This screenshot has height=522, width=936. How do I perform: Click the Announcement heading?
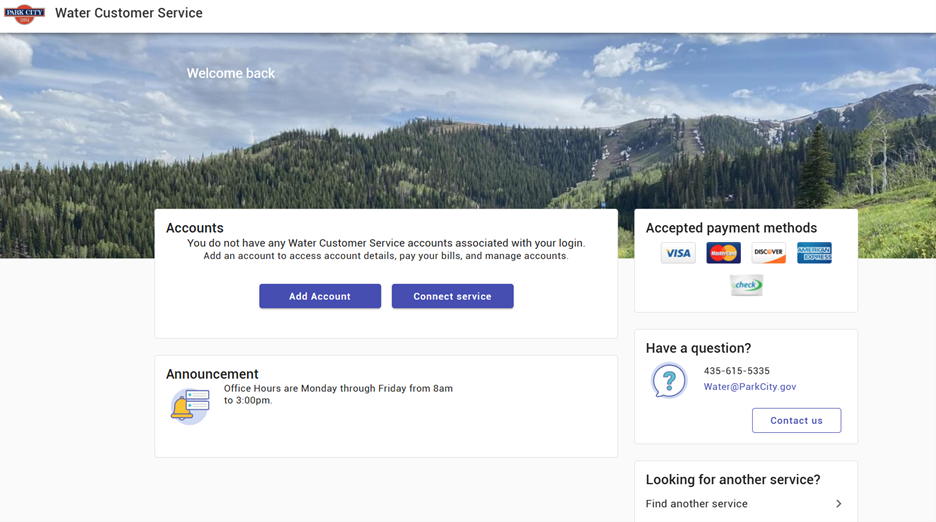[212, 374]
